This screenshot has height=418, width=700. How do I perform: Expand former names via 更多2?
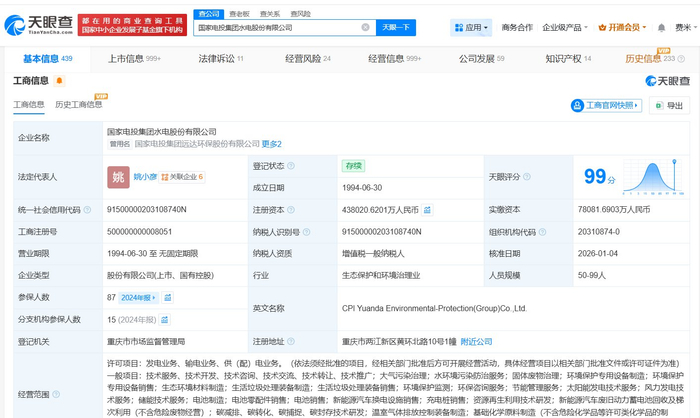click(272, 144)
